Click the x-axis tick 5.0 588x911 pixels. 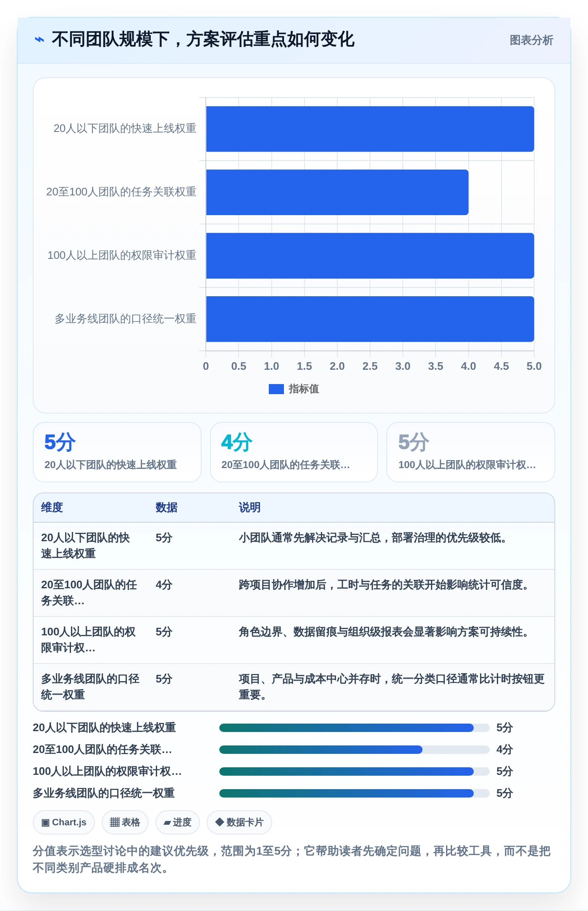coord(534,366)
